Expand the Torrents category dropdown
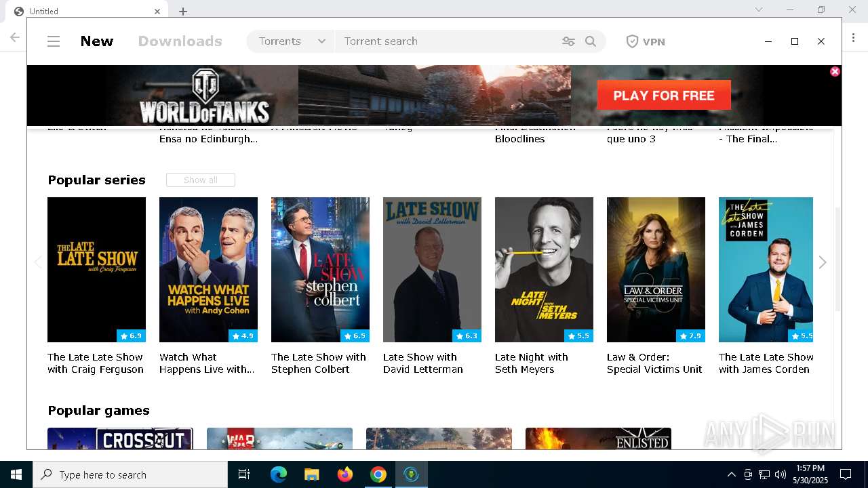868x488 pixels. click(x=292, y=41)
